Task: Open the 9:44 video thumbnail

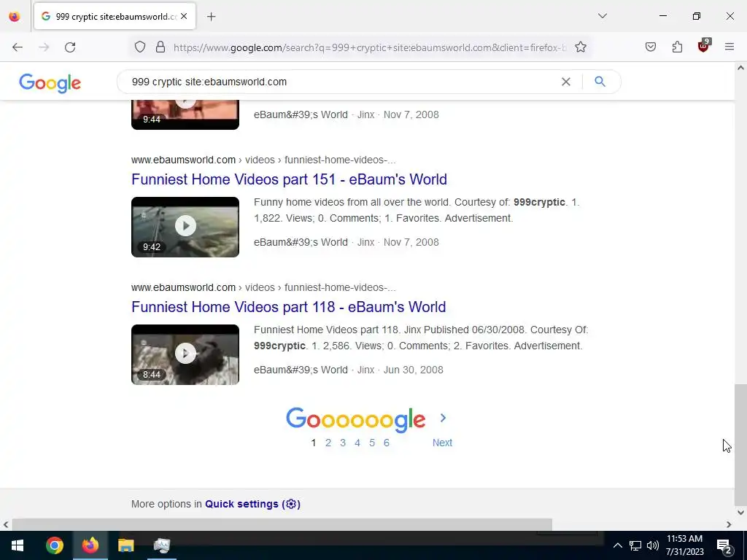Action: [x=185, y=114]
